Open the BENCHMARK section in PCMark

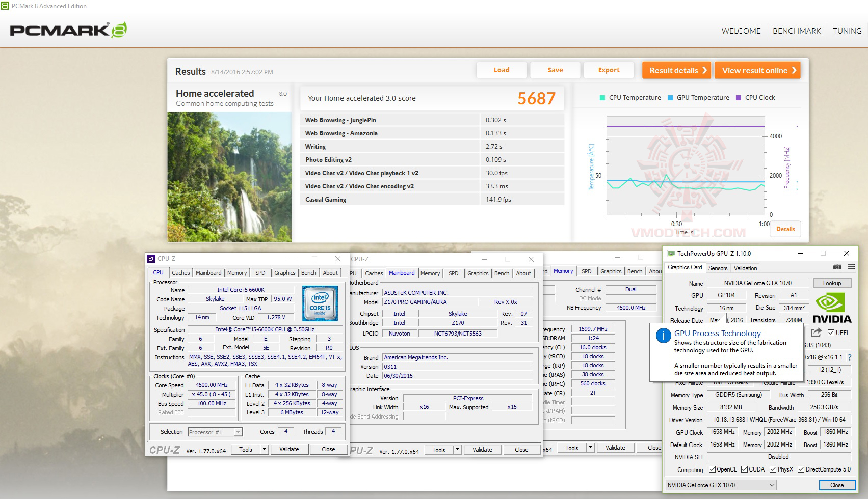click(x=797, y=31)
